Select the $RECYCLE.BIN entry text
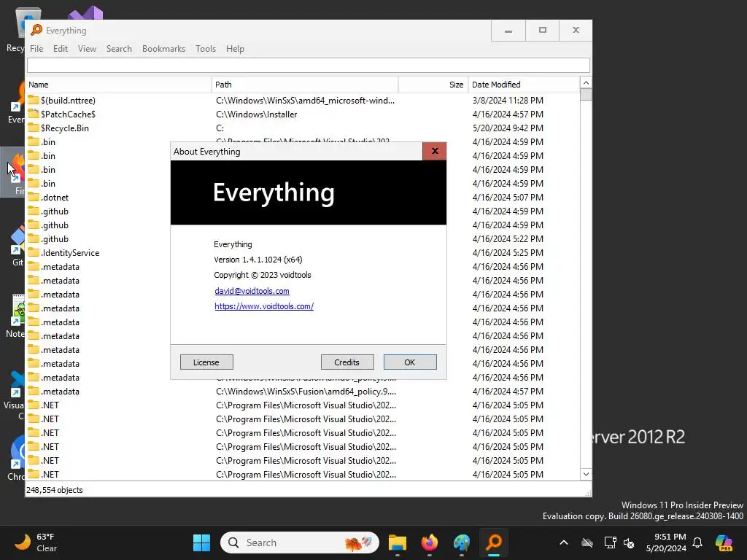This screenshot has width=747, height=560. pyautogui.click(x=65, y=128)
